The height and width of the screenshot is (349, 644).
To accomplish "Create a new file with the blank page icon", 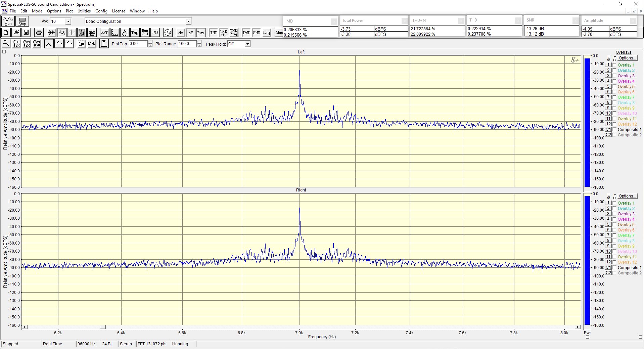I will pyautogui.click(x=6, y=33).
